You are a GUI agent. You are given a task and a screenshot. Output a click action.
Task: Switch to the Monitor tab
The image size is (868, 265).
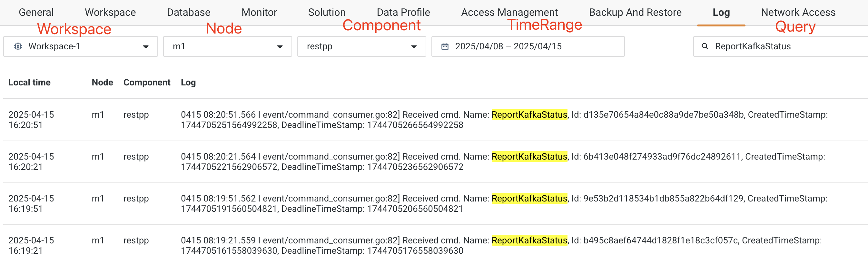point(259,13)
